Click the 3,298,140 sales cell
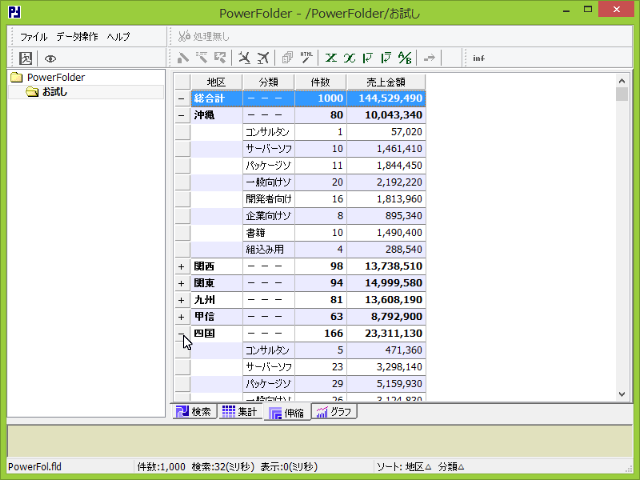 [386, 367]
